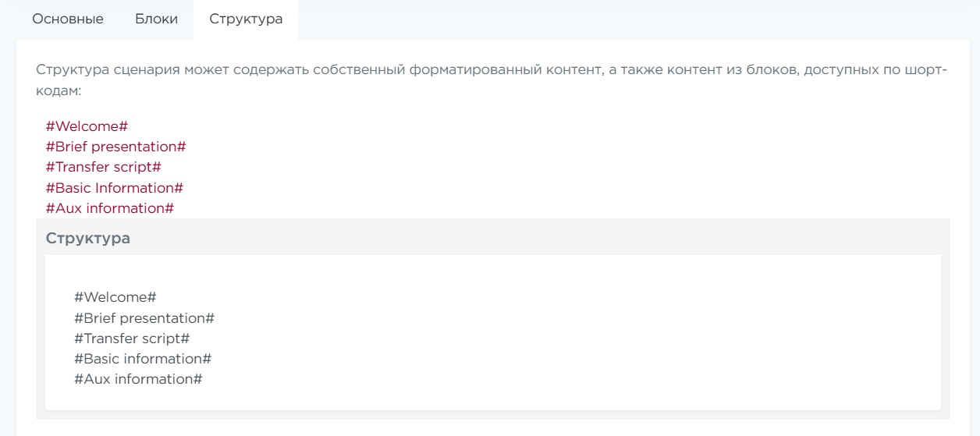Image resolution: width=980 pixels, height=436 pixels.
Task: Switch to the Основные tab
Action: 67,19
